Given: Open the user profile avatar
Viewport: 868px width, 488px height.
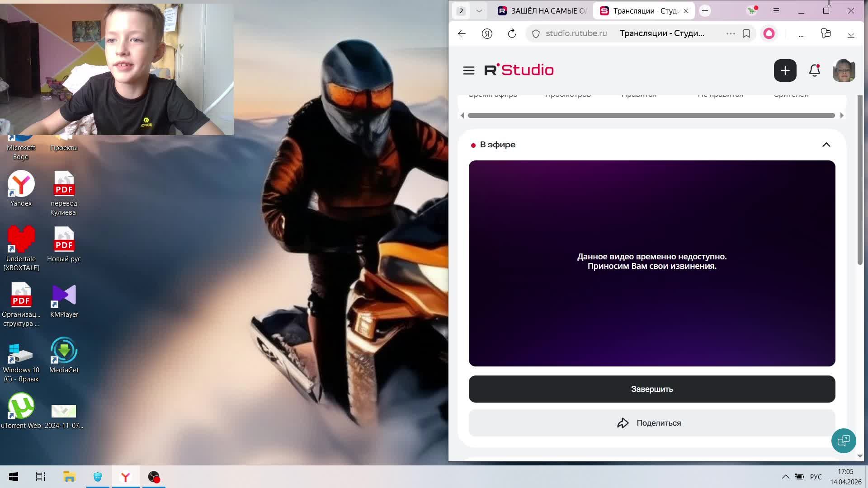Looking at the screenshot, I should [843, 70].
